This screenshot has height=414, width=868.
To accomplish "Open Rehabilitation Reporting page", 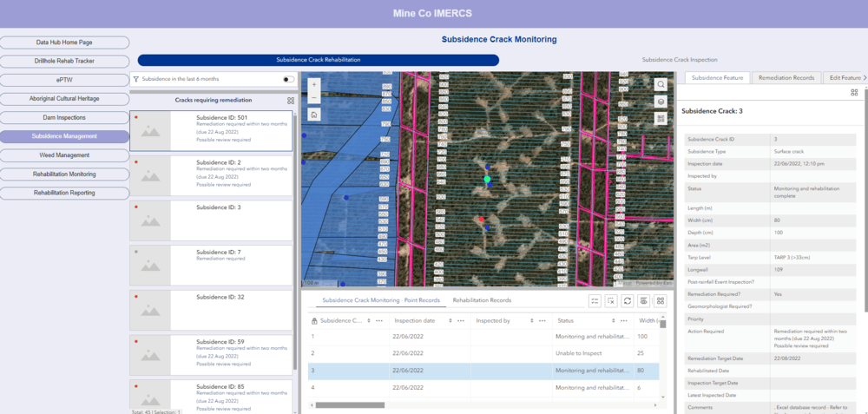I will pyautogui.click(x=64, y=193).
